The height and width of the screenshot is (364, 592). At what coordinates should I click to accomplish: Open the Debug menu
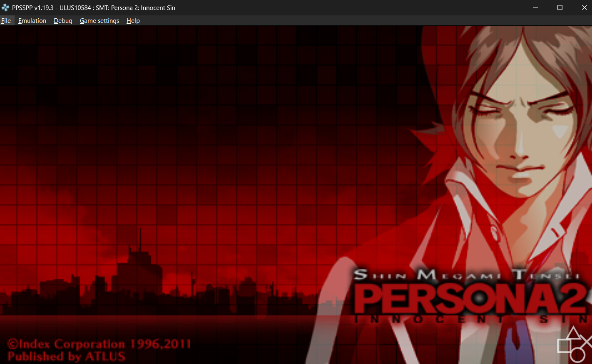tap(63, 21)
